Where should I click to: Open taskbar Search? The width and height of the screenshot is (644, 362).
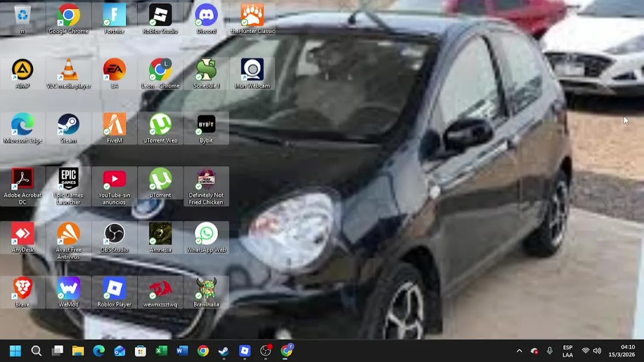pos(36,350)
